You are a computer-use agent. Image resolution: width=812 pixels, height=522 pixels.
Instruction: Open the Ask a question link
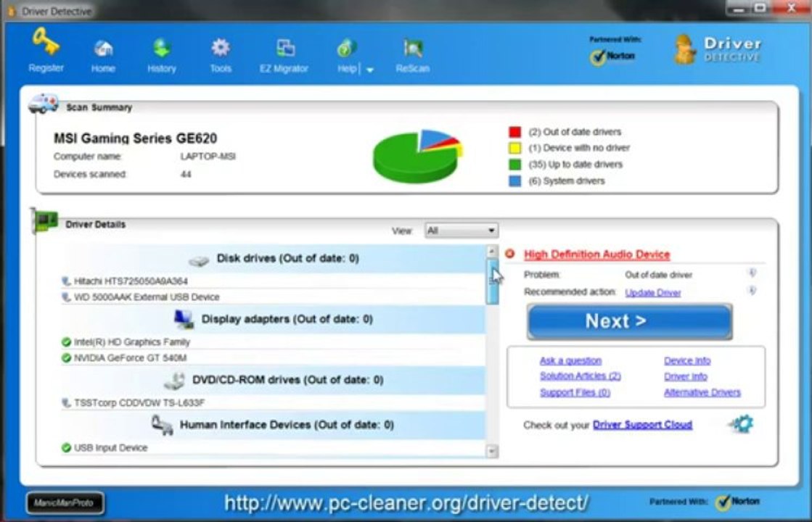(570, 360)
